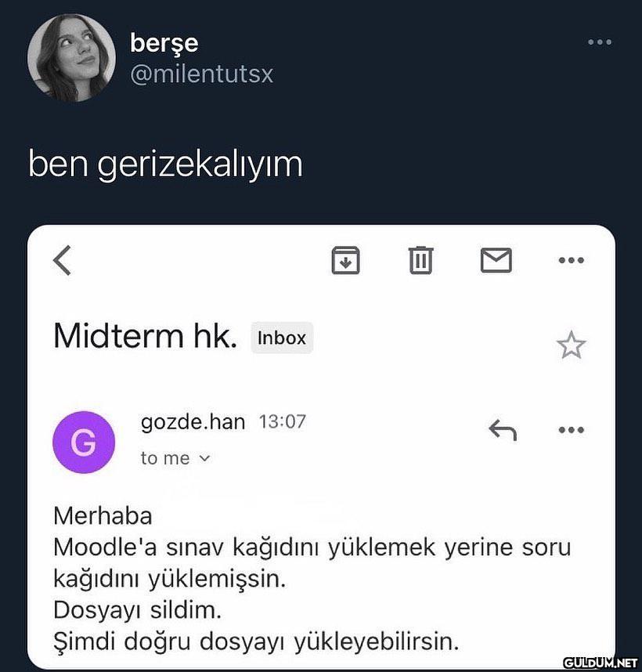The width and height of the screenshot is (642, 672).
Task: Delete the email with the trash icon
Action: (420, 260)
